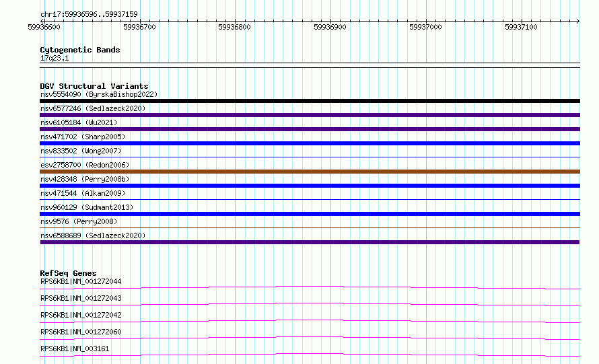Select the purple nsv6588689 variant bar
The image size is (599, 364).
tap(310, 242)
